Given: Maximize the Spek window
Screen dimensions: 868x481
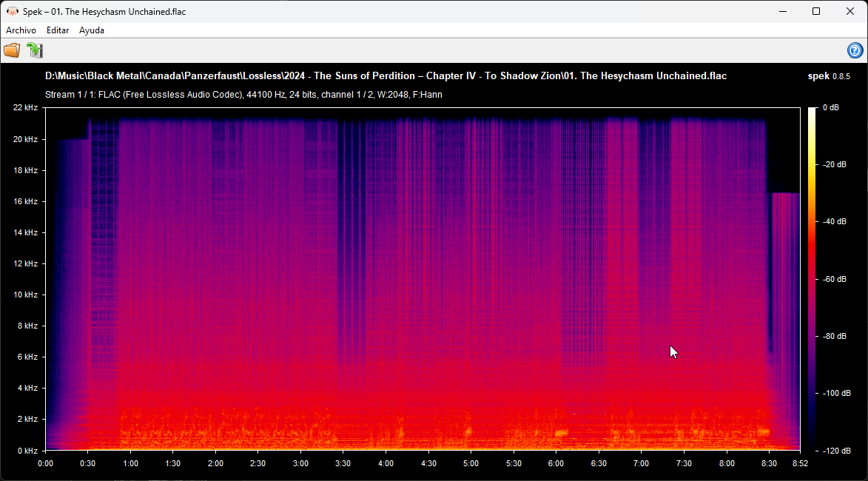Looking at the screenshot, I should 816,12.
